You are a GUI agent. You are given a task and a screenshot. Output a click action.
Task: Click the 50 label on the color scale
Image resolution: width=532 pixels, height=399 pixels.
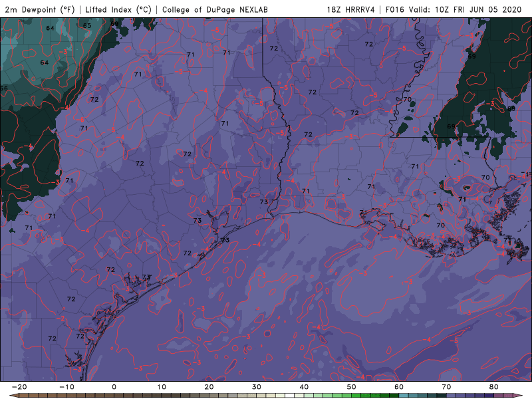(352, 387)
